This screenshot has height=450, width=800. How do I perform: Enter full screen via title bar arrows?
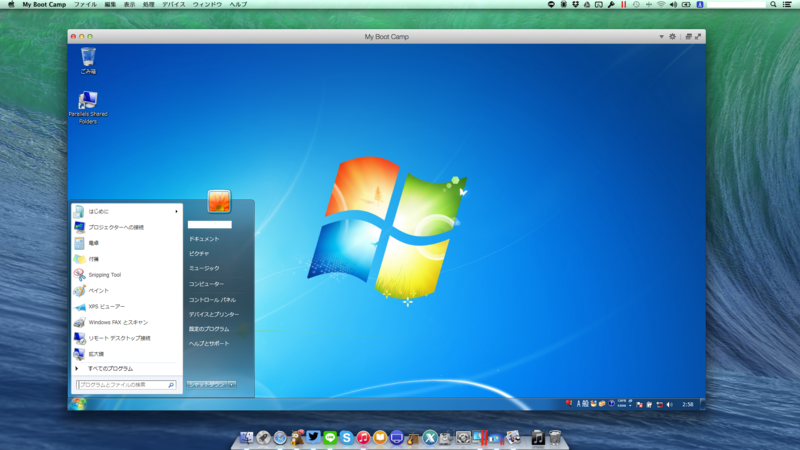[698, 37]
